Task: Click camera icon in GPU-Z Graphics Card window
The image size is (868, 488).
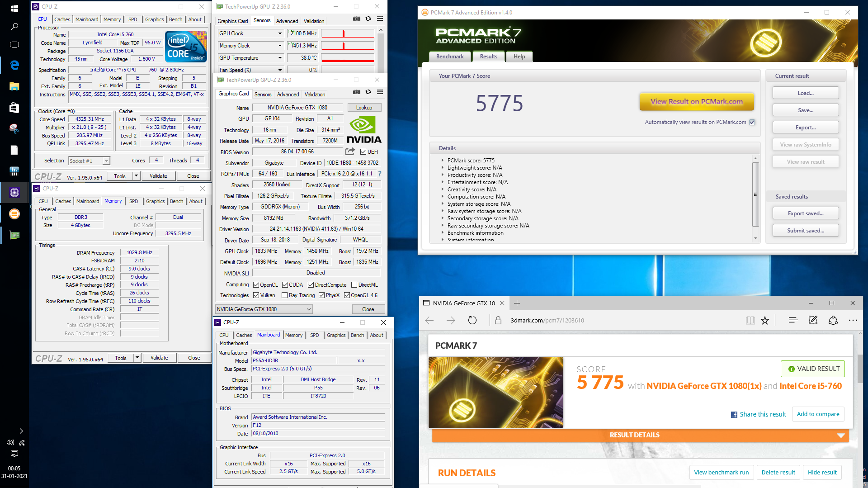Action: point(357,92)
